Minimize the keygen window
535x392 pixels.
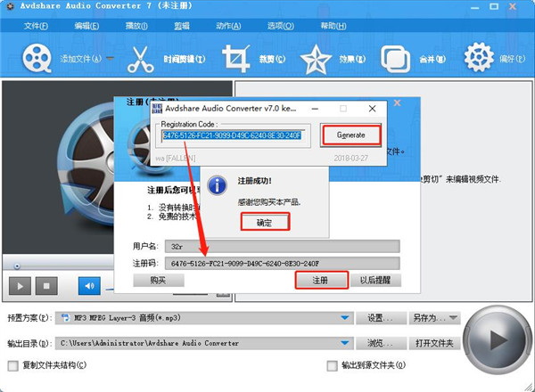pos(315,109)
